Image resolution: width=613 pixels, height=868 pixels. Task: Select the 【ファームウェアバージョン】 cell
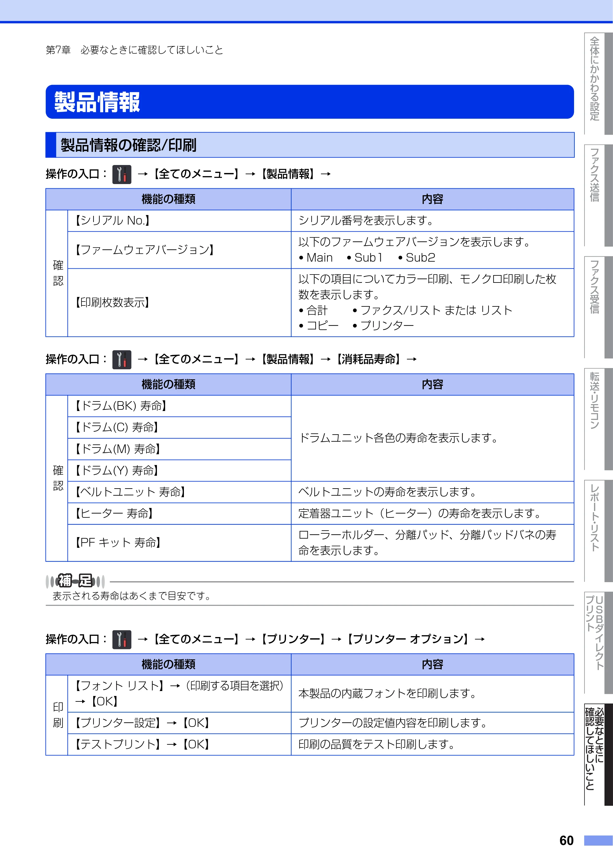click(x=179, y=250)
